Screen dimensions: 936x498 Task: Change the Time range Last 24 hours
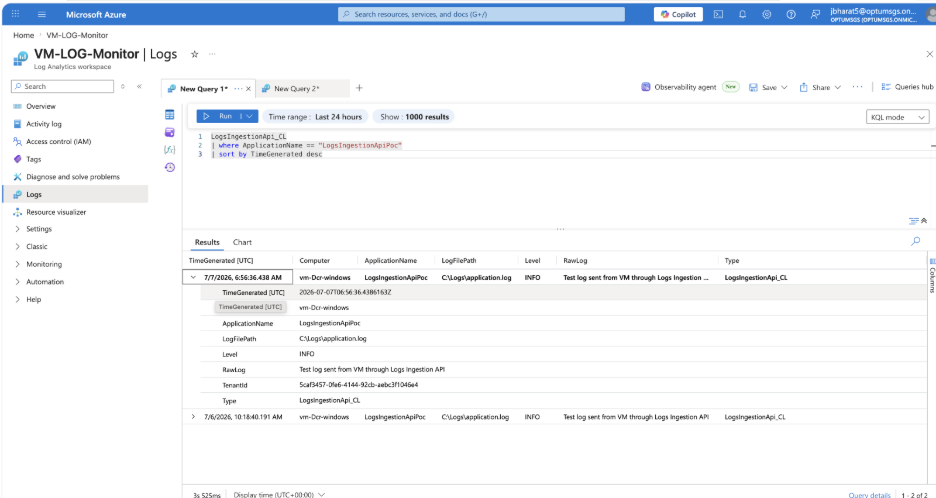[315, 117]
